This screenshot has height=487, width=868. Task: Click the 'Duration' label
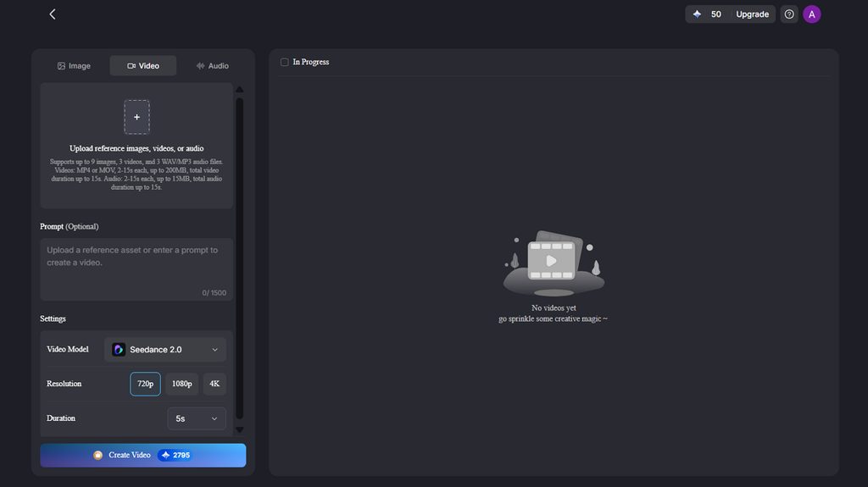pyautogui.click(x=61, y=418)
